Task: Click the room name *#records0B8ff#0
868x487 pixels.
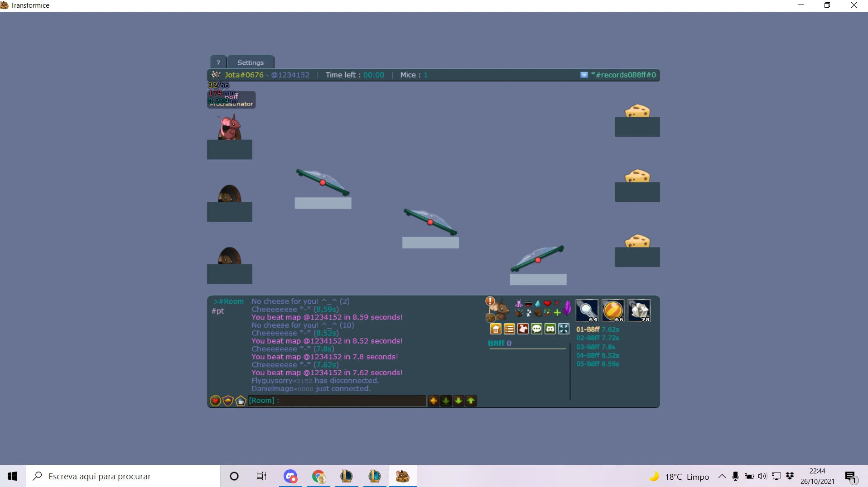Action: click(x=623, y=75)
